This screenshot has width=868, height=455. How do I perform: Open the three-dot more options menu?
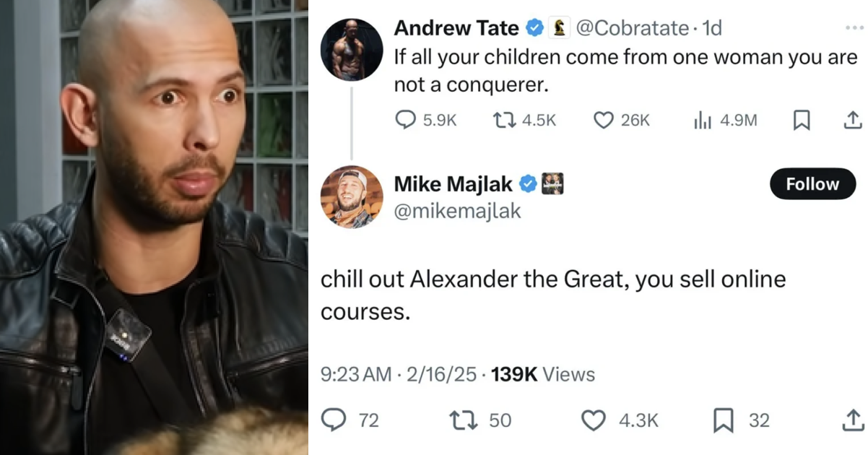click(854, 27)
